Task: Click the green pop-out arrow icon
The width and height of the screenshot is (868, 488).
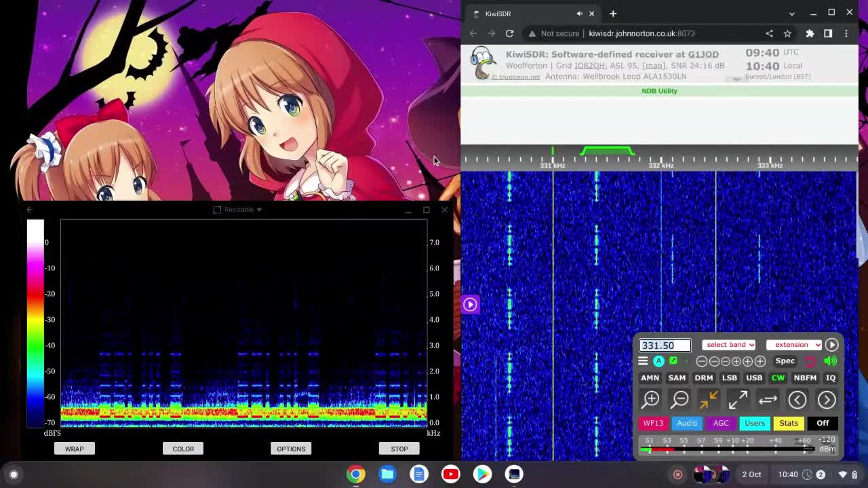Action: tap(673, 361)
